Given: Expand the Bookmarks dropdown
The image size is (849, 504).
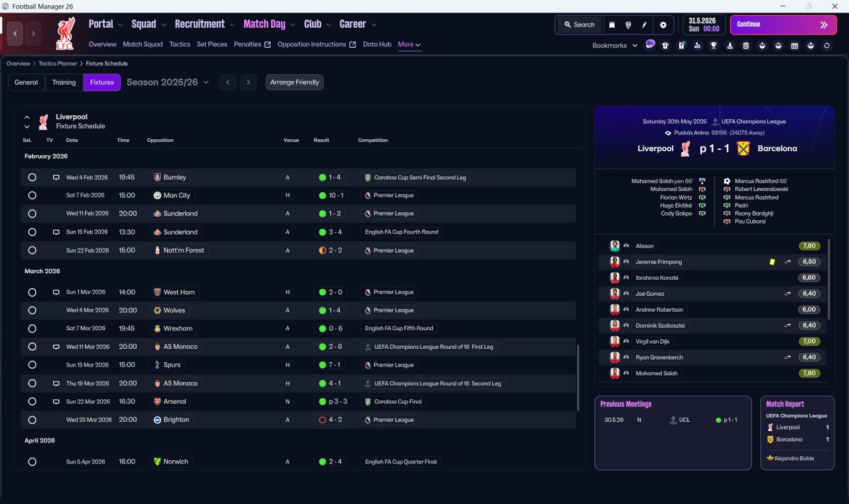Looking at the screenshot, I should 615,46.
